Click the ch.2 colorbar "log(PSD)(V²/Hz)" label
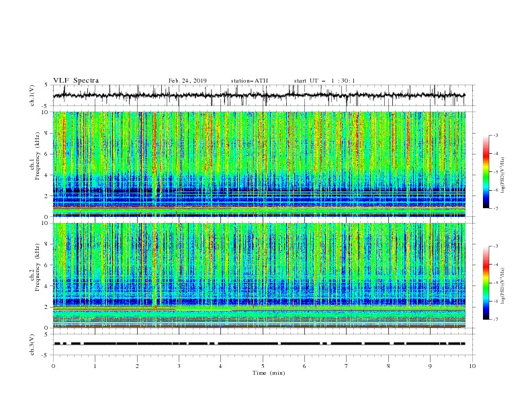Screen dimensions: 532x411 point(502,286)
